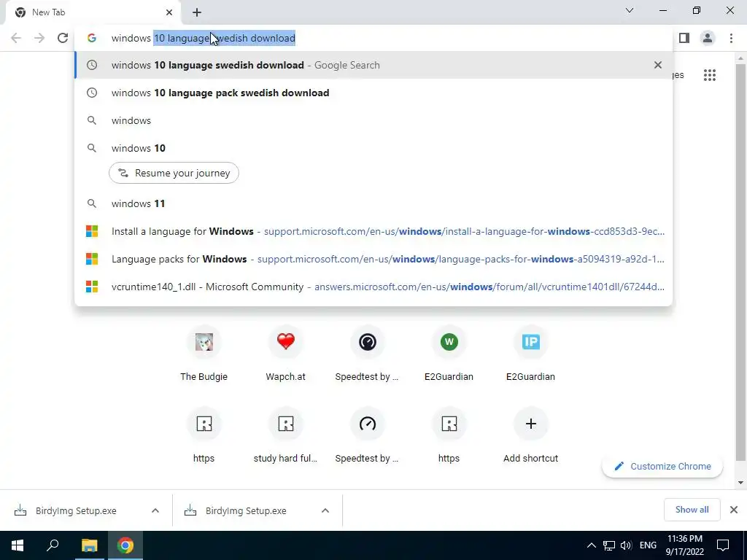Open the first https shortcut
This screenshot has width=747, height=560.
coord(204,437)
